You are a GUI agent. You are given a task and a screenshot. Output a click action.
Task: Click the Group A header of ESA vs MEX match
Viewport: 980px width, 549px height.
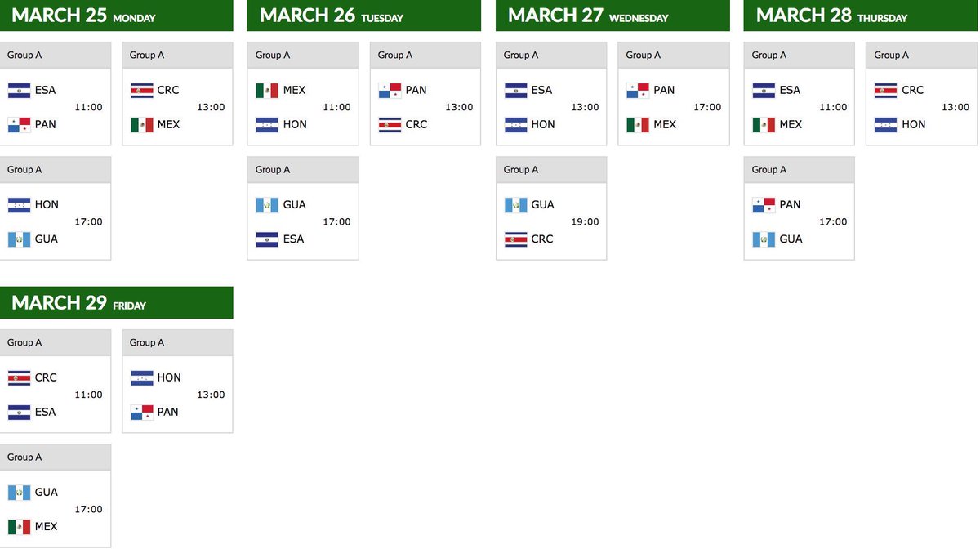800,55
